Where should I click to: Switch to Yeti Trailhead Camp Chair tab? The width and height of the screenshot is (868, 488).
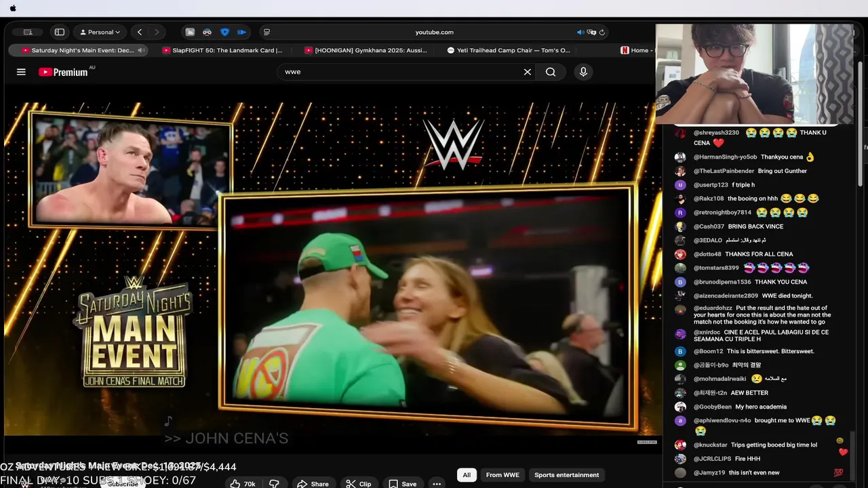tap(509, 50)
